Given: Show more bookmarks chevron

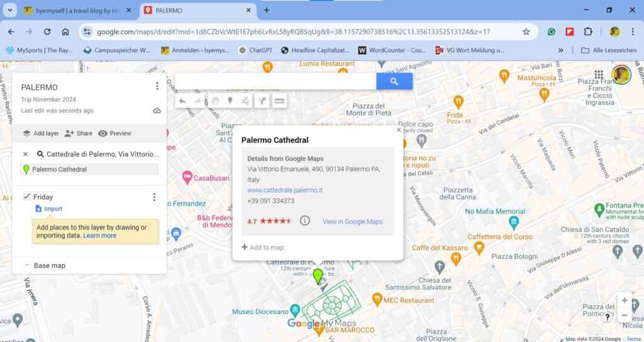Looking at the screenshot, I should pos(560,50).
